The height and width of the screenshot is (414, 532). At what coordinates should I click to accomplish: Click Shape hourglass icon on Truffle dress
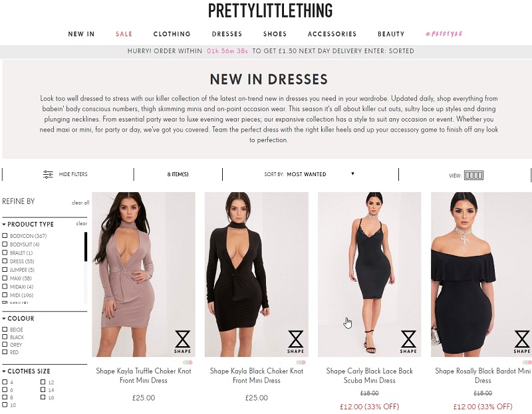click(x=182, y=342)
